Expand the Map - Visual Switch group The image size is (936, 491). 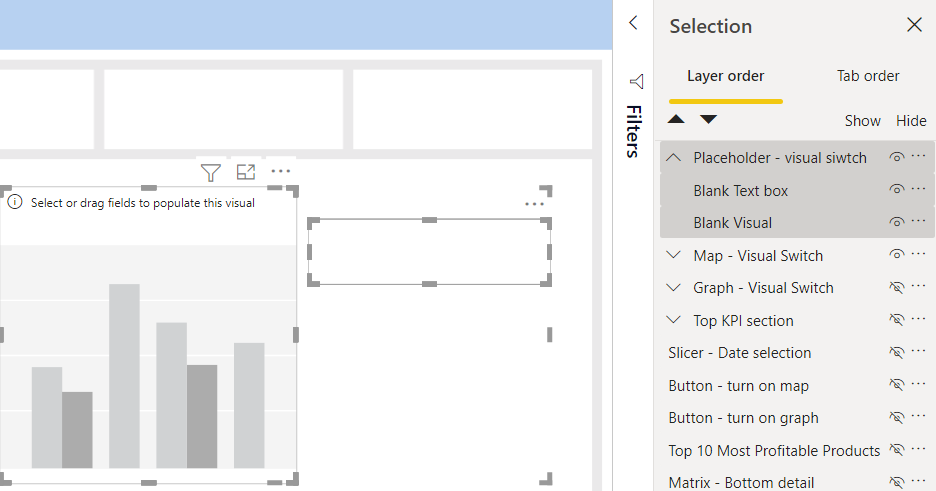point(673,255)
